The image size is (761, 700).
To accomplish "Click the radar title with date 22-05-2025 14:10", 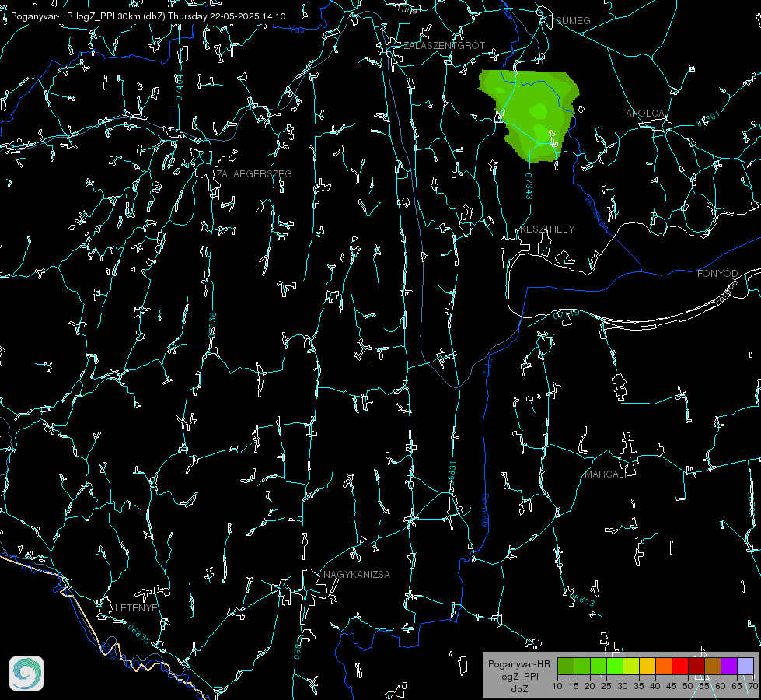I will (x=148, y=16).
